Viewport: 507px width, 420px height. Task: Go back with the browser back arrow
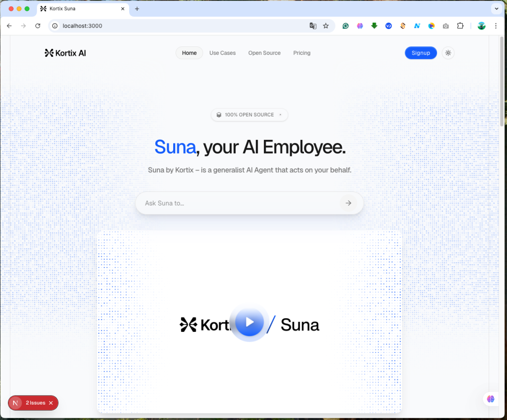pos(9,26)
